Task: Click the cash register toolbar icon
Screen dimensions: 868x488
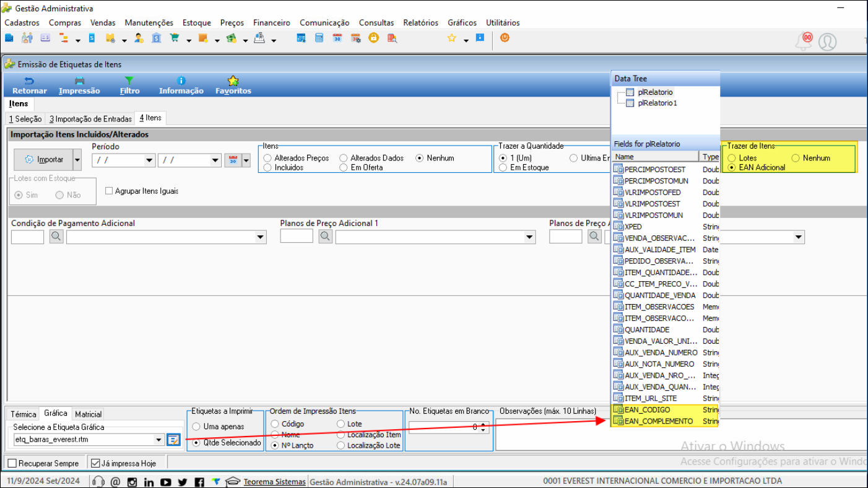Action: [x=259, y=38]
